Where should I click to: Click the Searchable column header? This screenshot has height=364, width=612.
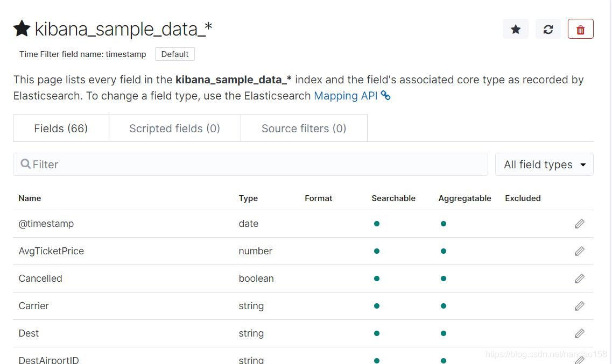[393, 198]
